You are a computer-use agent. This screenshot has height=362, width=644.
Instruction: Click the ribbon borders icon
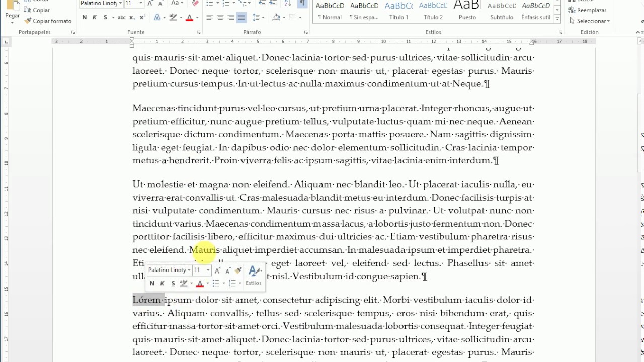[x=292, y=18]
